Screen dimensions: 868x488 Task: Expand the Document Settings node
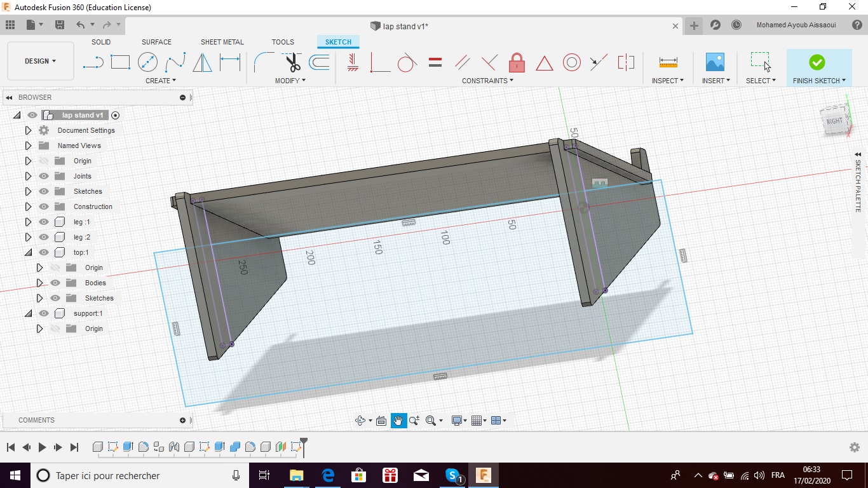point(28,130)
